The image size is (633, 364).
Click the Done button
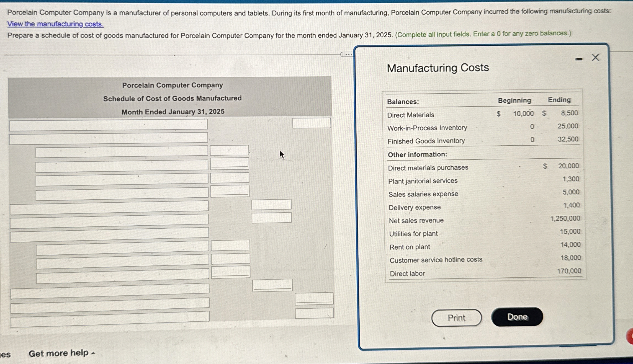(x=517, y=317)
